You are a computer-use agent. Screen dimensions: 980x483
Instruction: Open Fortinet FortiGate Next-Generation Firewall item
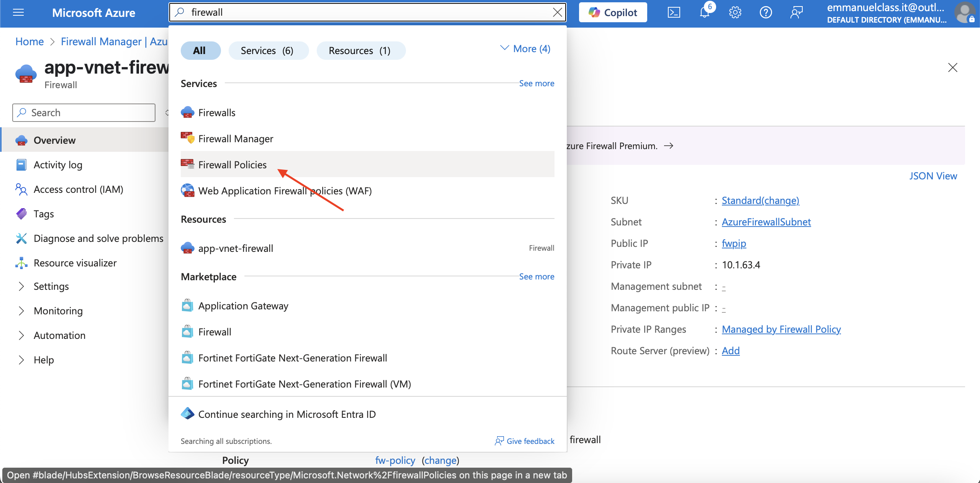coord(367,358)
